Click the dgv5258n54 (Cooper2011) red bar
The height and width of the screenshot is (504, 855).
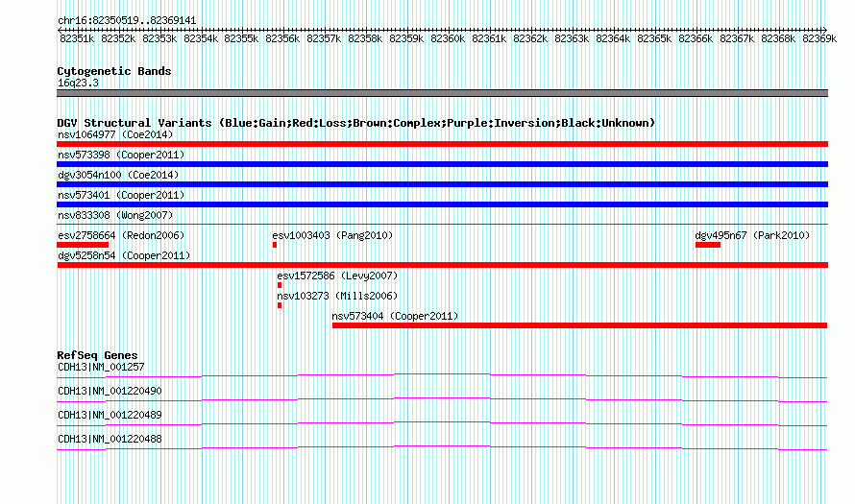pyautogui.click(x=442, y=265)
